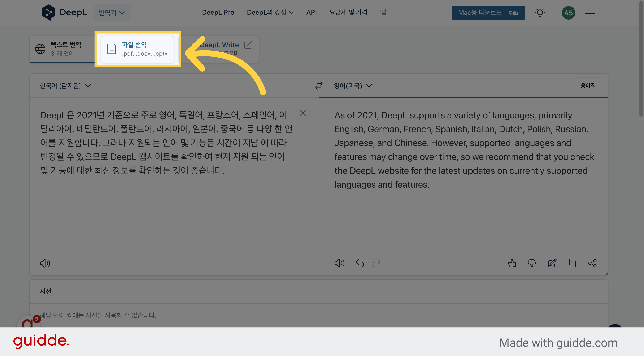
Task: Expand the 한국어 (감지됨) source language dropdown
Action: click(65, 86)
